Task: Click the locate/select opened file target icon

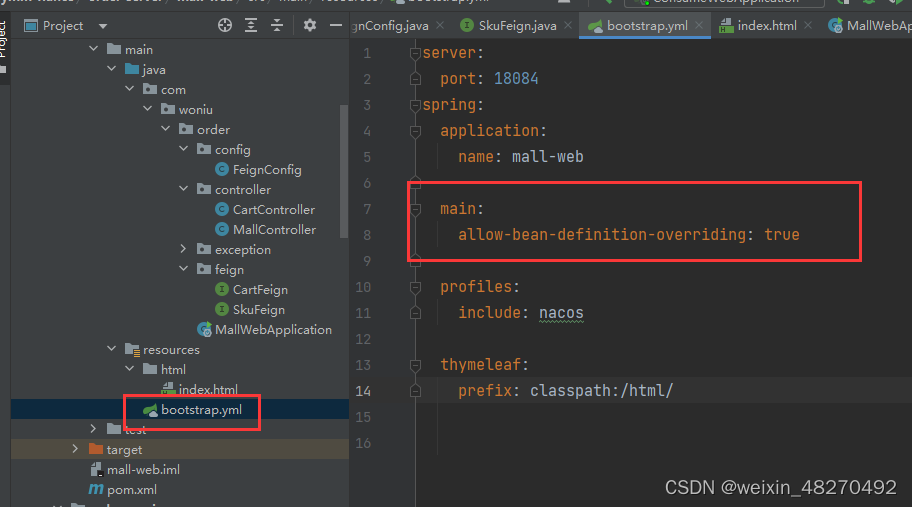Action: click(x=225, y=25)
